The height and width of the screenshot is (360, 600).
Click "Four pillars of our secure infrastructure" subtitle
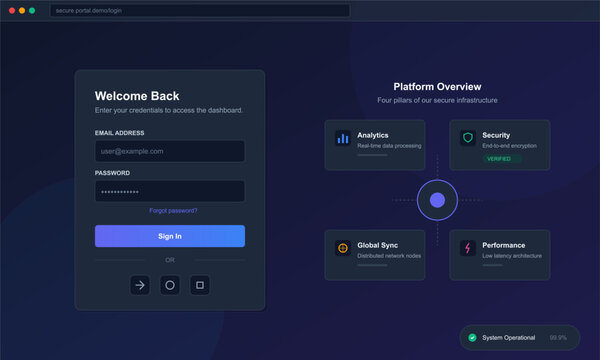[437, 100]
